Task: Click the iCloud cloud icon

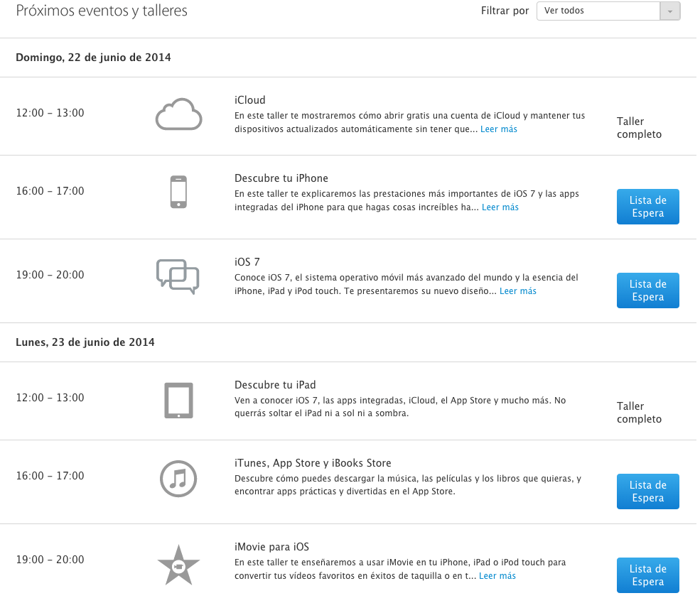Action: (x=178, y=114)
